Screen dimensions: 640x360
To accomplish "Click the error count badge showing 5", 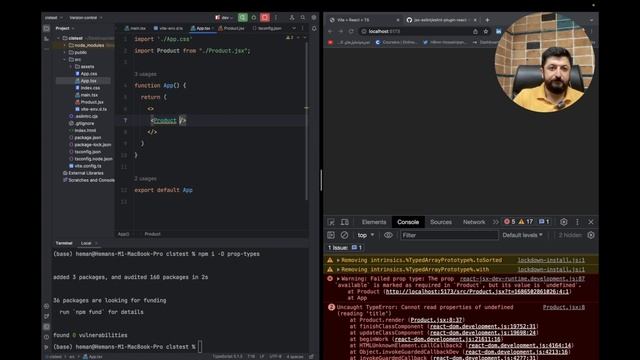I will pos(509,222).
